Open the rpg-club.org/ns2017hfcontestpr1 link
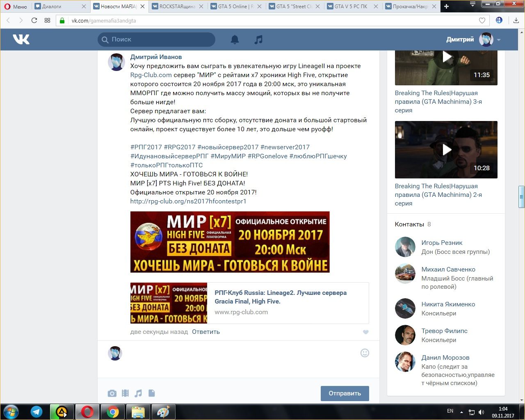This screenshot has width=525, height=420. click(188, 201)
